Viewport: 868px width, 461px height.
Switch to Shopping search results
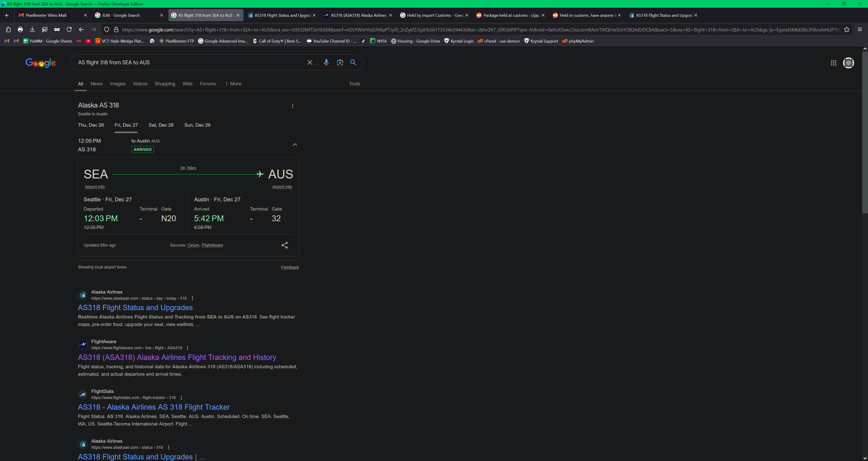[x=165, y=84]
